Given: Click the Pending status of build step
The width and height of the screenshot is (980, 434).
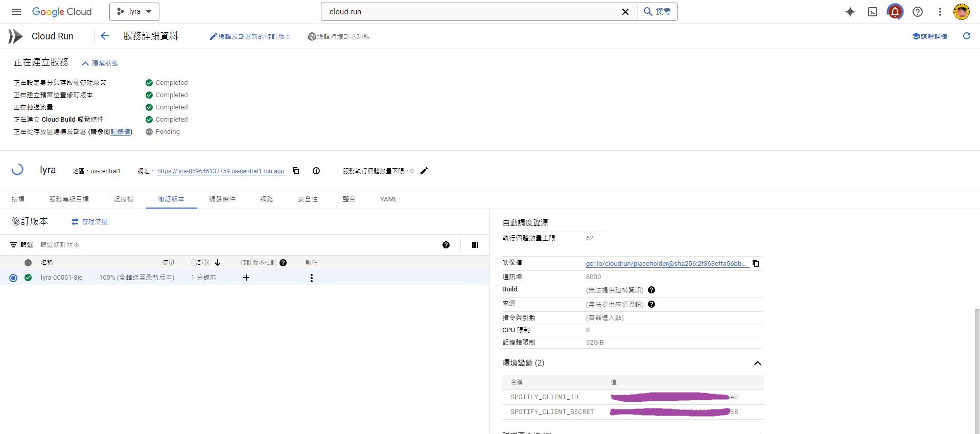Looking at the screenshot, I should (168, 132).
